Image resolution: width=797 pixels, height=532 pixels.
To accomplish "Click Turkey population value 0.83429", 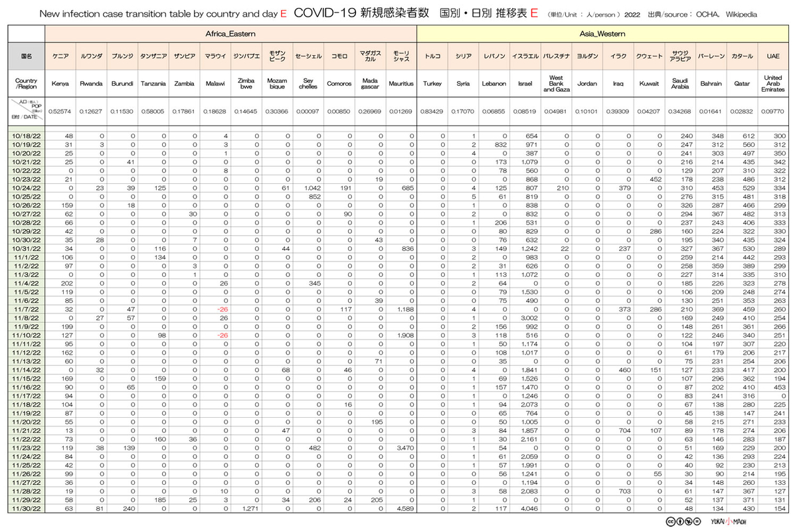I will [432, 111].
